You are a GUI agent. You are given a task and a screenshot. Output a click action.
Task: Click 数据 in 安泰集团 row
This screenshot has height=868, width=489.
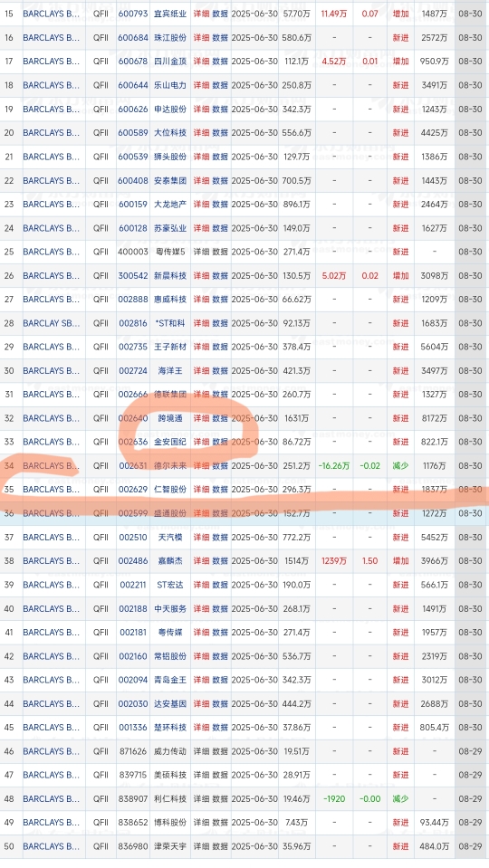coord(220,180)
